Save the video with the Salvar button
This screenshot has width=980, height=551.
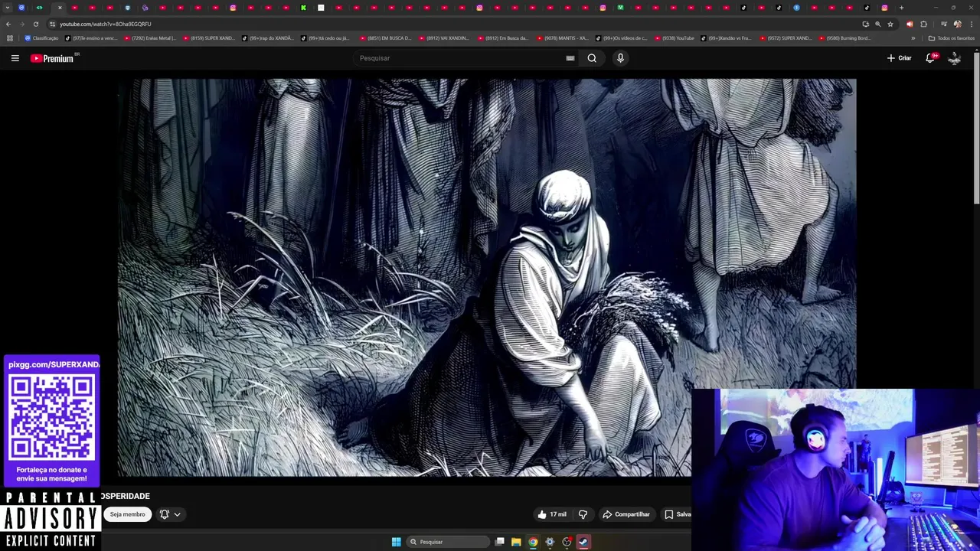click(x=677, y=514)
